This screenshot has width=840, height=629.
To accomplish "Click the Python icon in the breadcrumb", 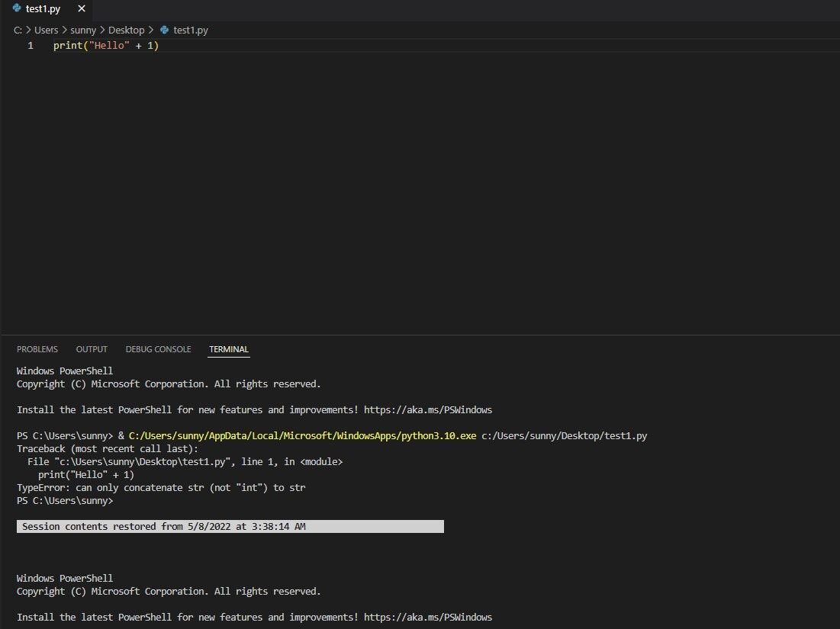I will pos(165,30).
